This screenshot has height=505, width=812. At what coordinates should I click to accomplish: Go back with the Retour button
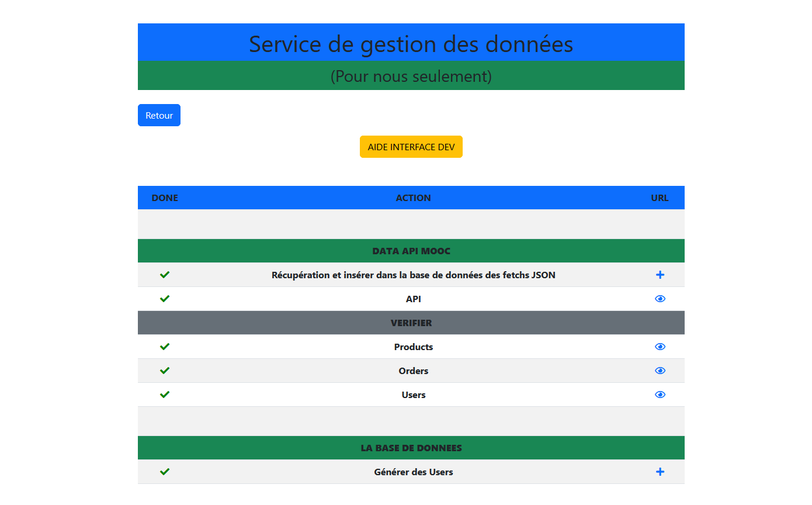159,115
